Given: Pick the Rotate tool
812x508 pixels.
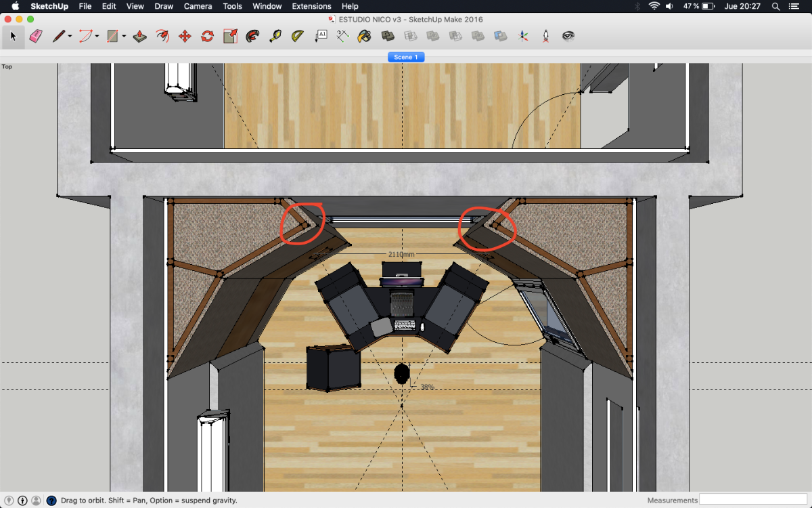Looking at the screenshot, I should (208, 36).
